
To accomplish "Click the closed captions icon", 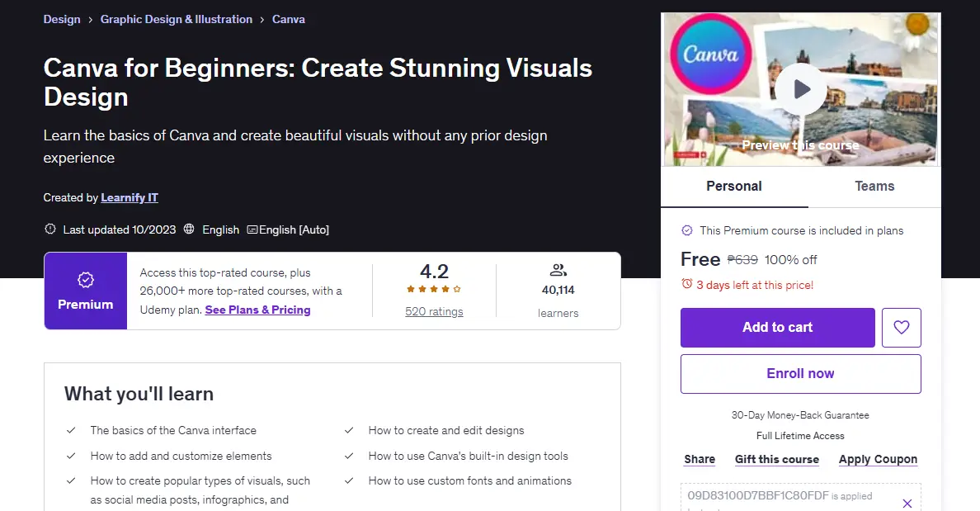I will click(x=252, y=229).
